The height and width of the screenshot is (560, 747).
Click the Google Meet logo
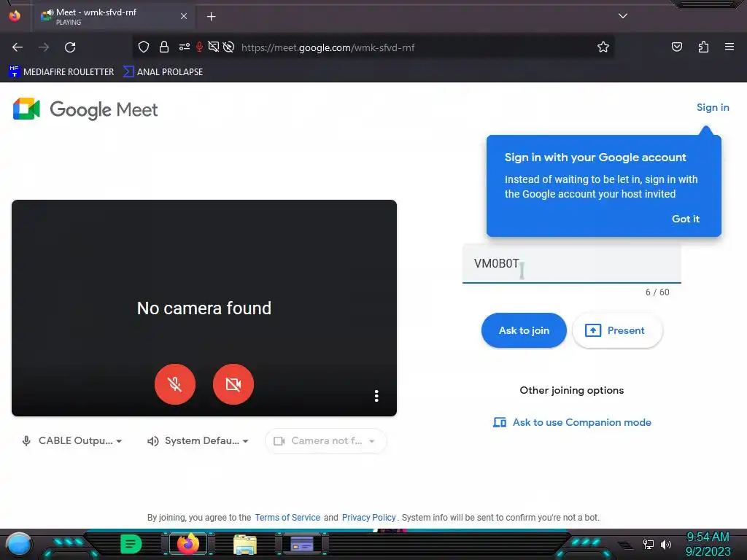[x=85, y=109]
